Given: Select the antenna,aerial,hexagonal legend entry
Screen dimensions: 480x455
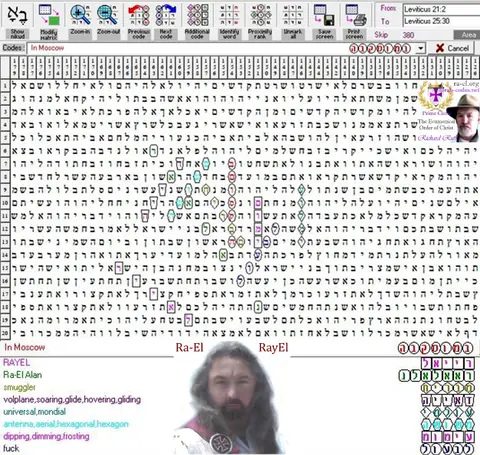Looking at the screenshot, I should pos(66,424).
